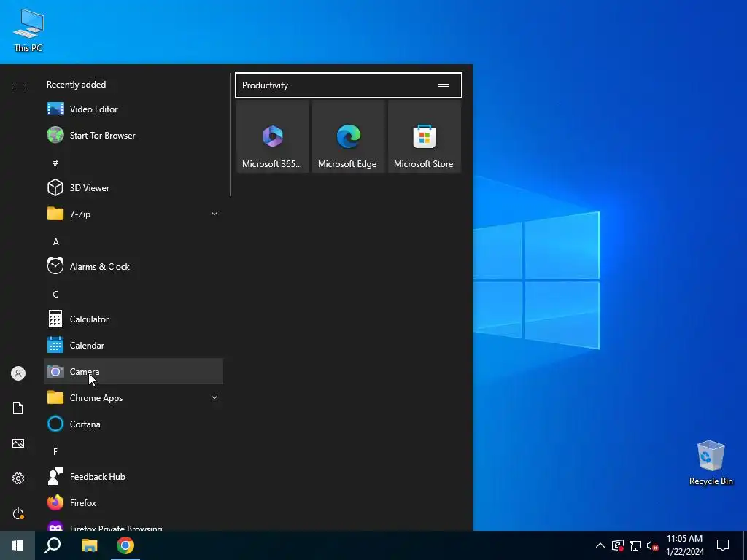This screenshot has width=747, height=560.
Task: Switch to Google Chrome on taskbar
Action: point(125,545)
